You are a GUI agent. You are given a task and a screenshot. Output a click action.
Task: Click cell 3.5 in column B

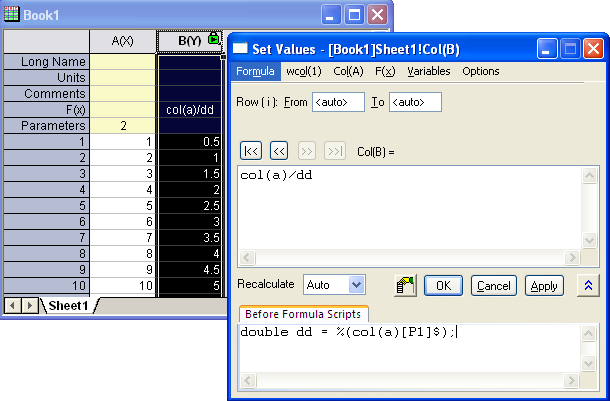(x=190, y=237)
